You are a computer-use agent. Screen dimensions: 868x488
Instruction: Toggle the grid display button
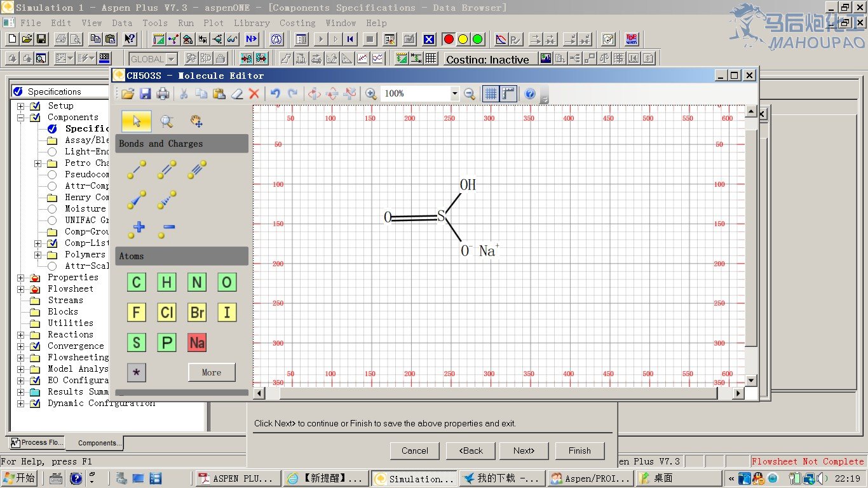click(x=490, y=94)
